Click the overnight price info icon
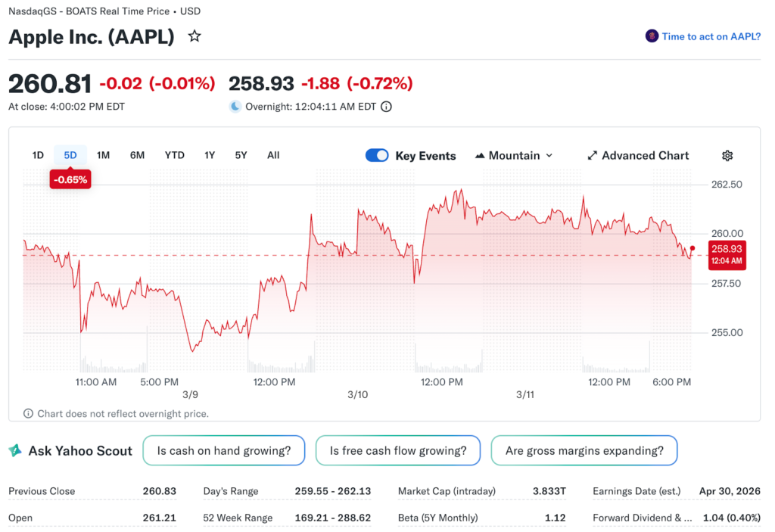This screenshot has width=775, height=532. (386, 107)
